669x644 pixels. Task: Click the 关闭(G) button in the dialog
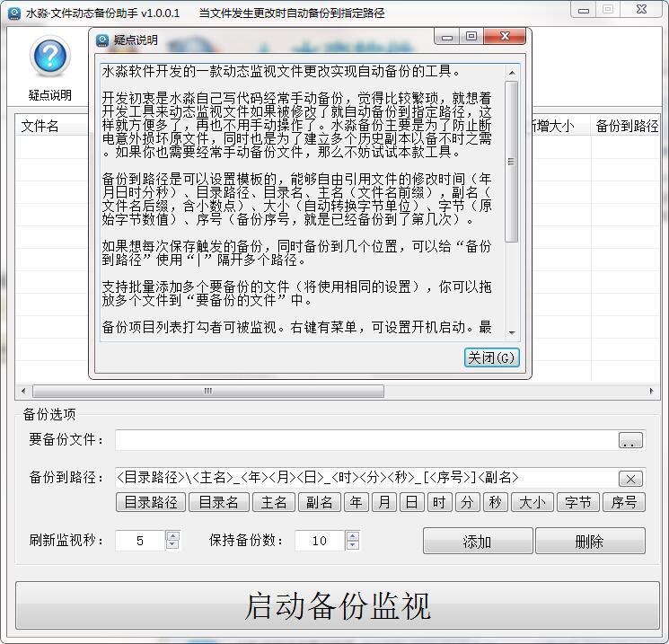[x=491, y=357]
